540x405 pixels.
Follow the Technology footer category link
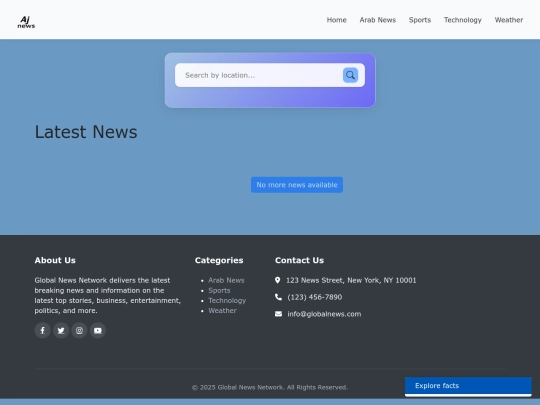227,301
